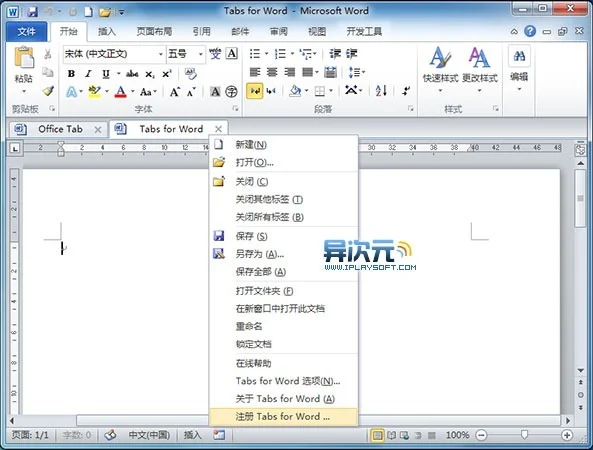Click the Character Border A icon
The width and height of the screenshot is (593, 450).
pyautogui.click(x=232, y=54)
